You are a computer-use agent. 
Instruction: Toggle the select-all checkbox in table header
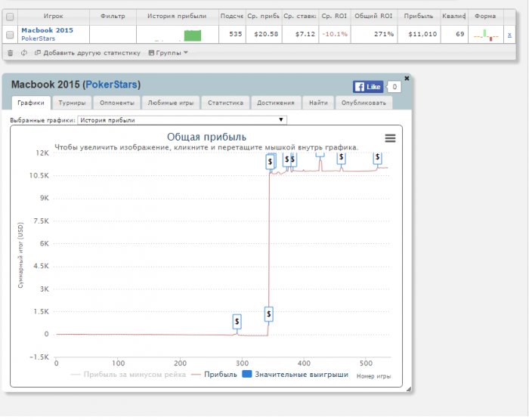click(10, 15)
